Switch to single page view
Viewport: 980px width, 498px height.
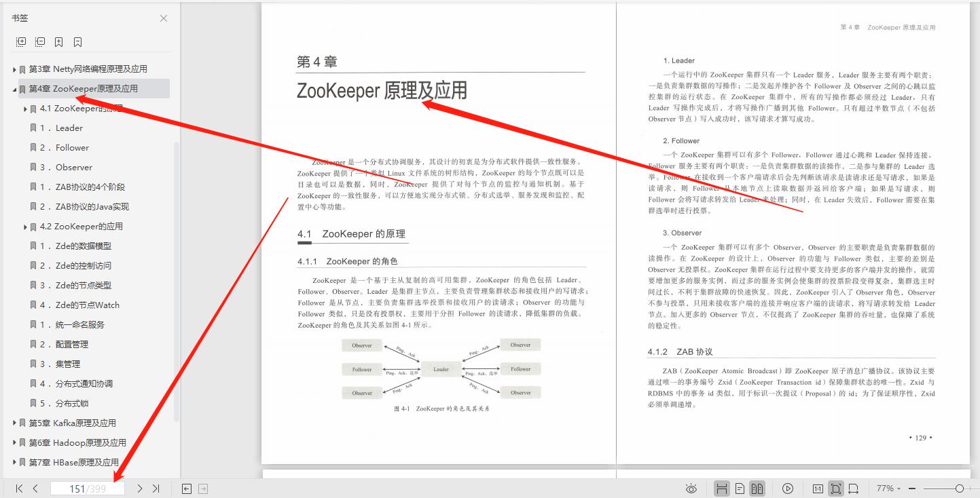(x=740, y=489)
